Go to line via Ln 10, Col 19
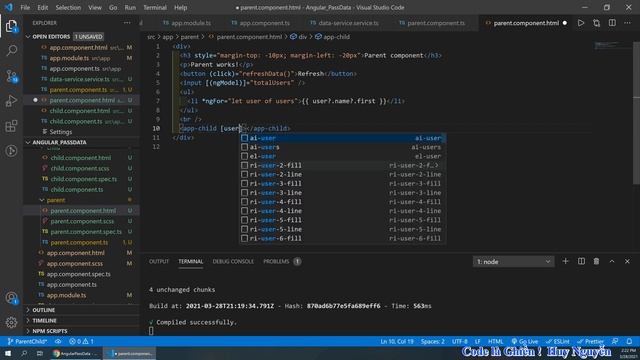 tap(397, 341)
